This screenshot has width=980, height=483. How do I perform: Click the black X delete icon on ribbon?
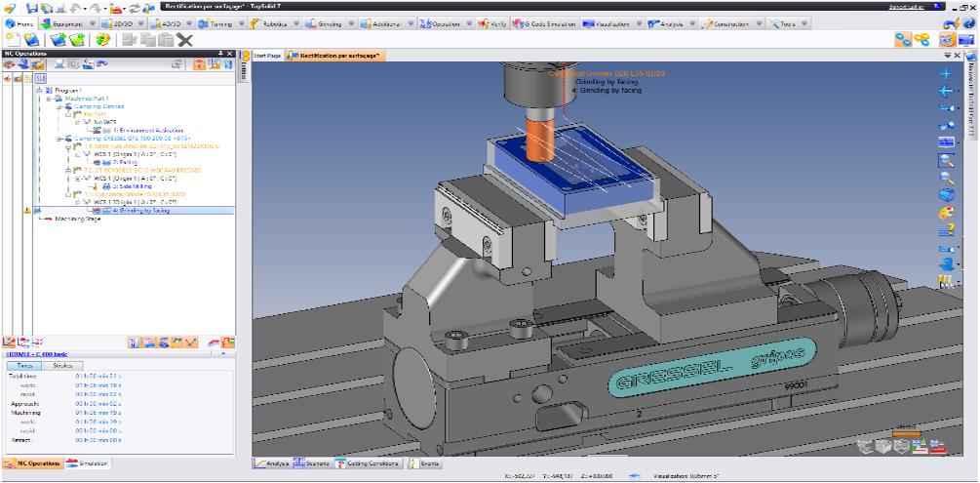184,39
